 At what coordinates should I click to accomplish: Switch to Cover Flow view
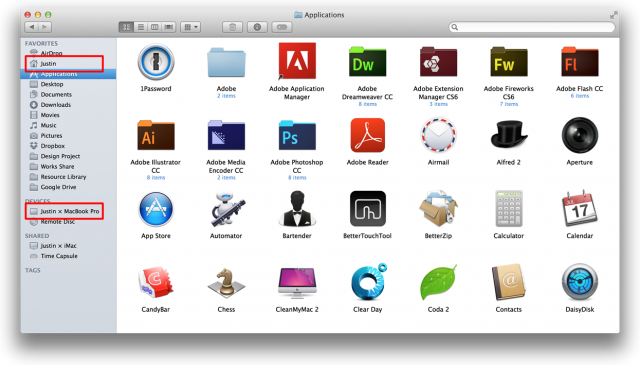[x=169, y=27]
